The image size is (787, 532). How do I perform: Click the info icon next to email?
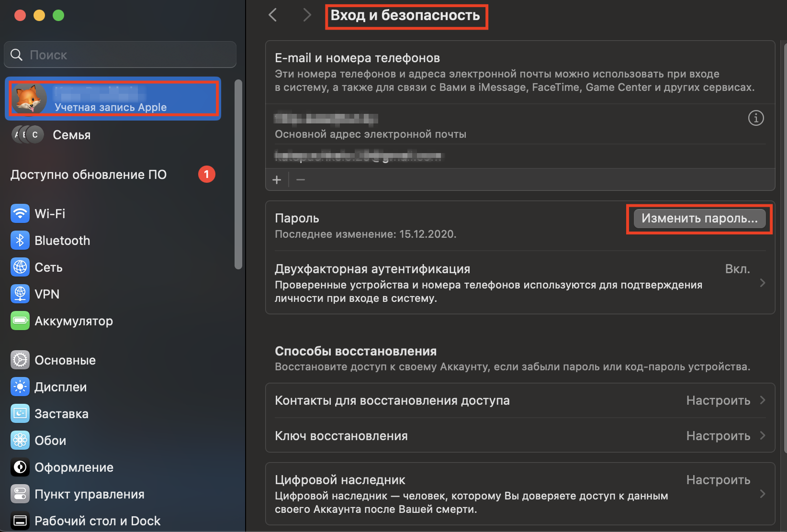click(x=756, y=118)
